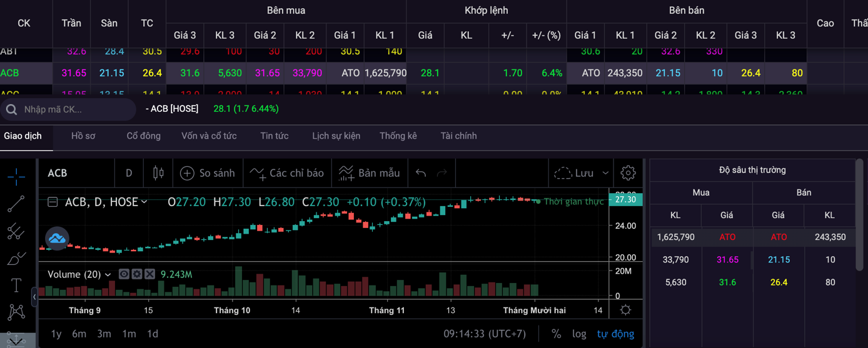
Task: Expand the Volume (20) indicator menu
Action: [108, 274]
